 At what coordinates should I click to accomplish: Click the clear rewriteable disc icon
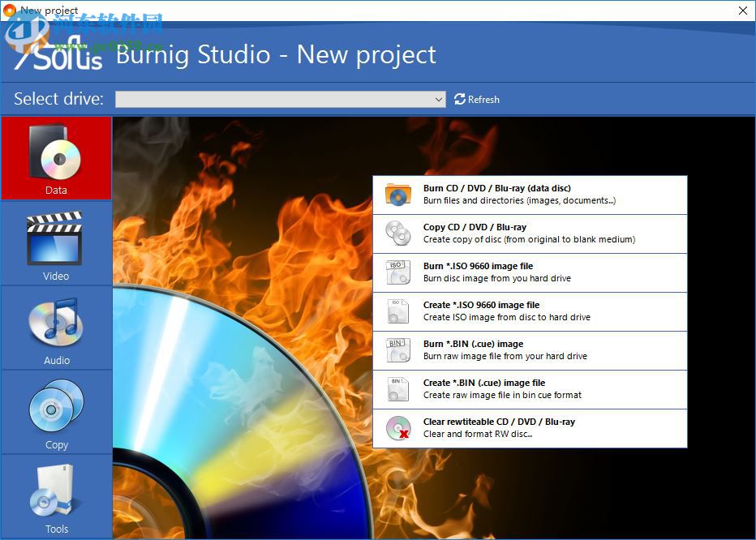pyautogui.click(x=397, y=428)
